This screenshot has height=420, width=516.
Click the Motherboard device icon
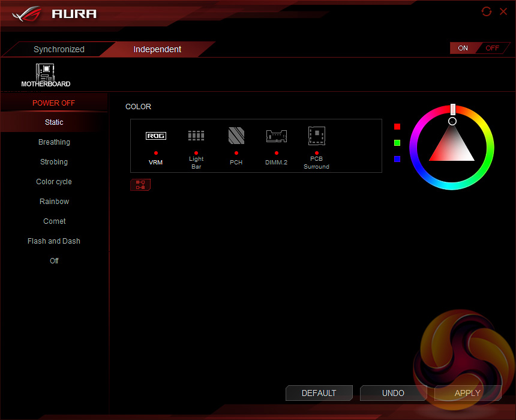tap(46, 76)
